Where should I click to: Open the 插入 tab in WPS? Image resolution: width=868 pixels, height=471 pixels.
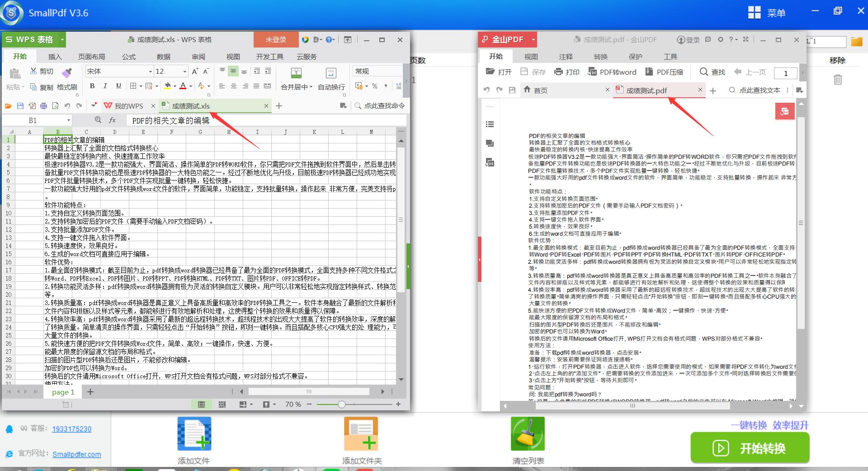pyautogui.click(x=55, y=57)
